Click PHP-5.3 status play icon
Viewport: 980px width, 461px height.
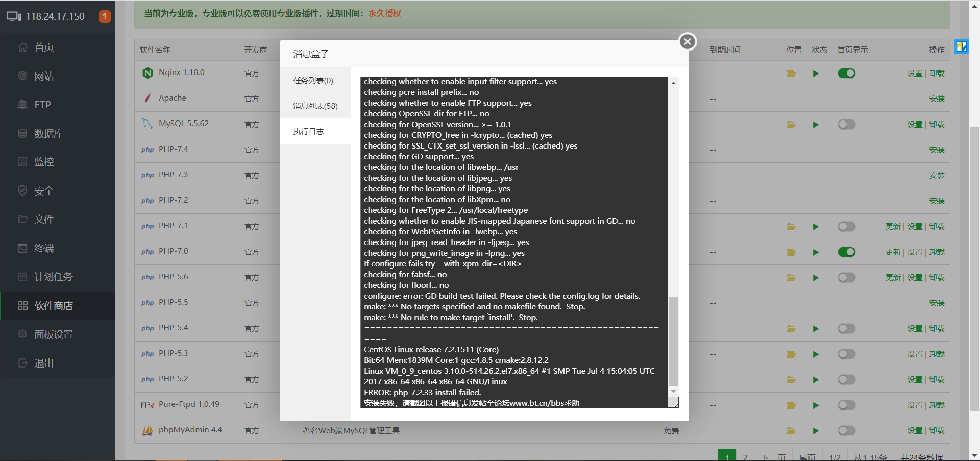point(816,354)
